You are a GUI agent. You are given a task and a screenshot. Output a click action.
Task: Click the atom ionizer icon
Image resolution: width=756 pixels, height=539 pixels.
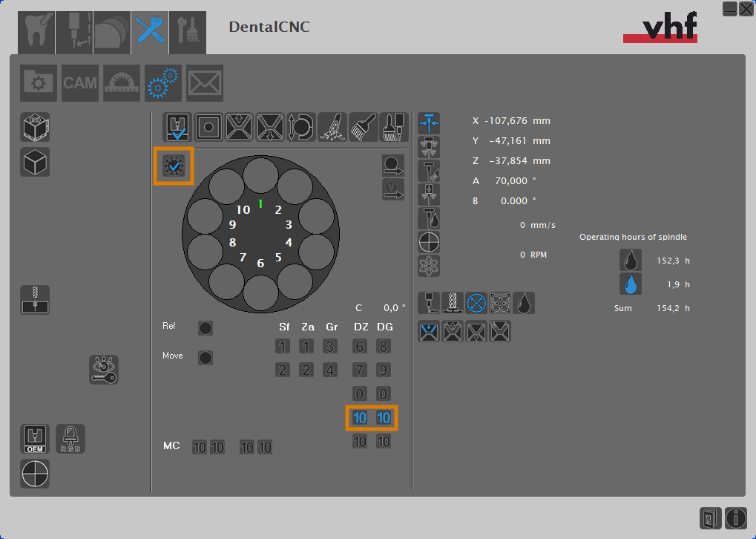tap(429, 265)
